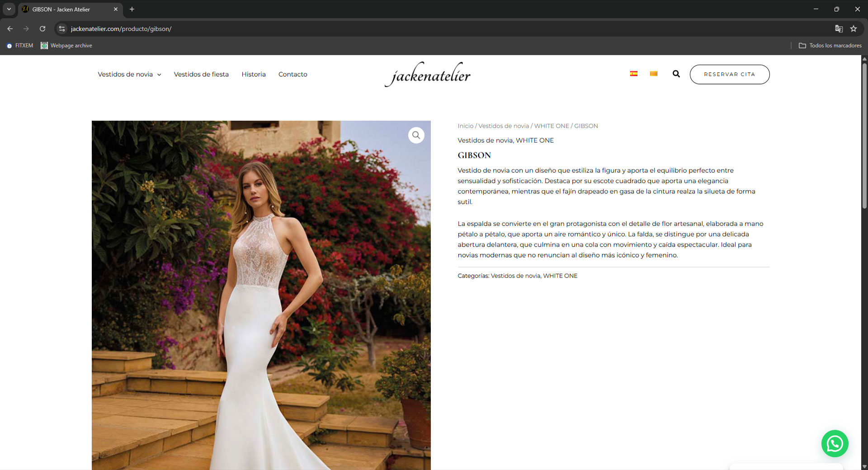
Task: Bookmark this page with the star icon
Action: (x=854, y=29)
